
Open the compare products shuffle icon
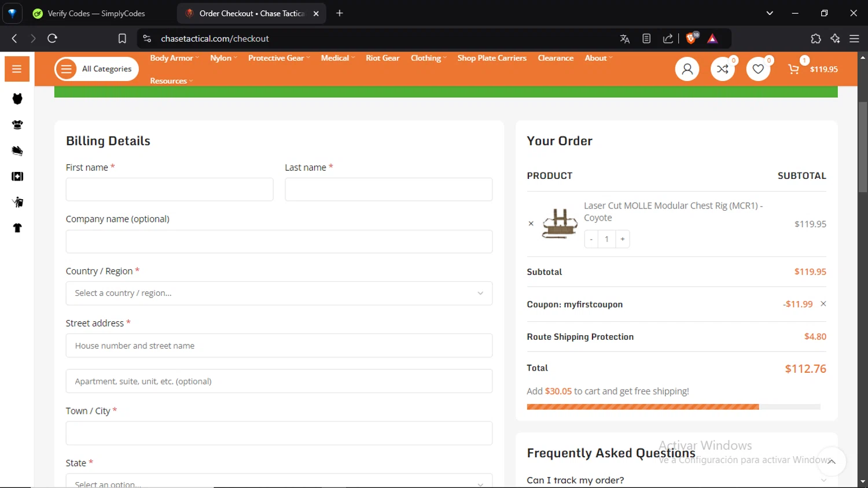click(x=723, y=69)
